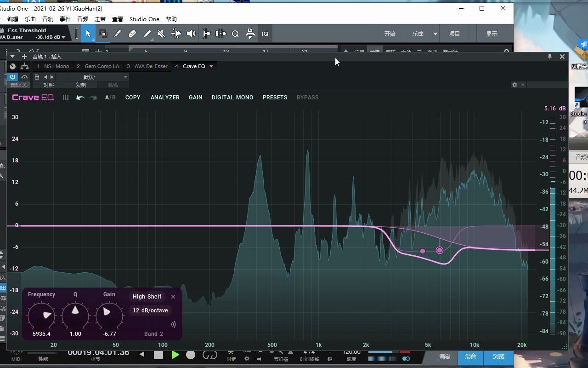Viewport: 588px width, 368px height.
Task: Toggle IQ input quantize button
Action: point(265,34)
